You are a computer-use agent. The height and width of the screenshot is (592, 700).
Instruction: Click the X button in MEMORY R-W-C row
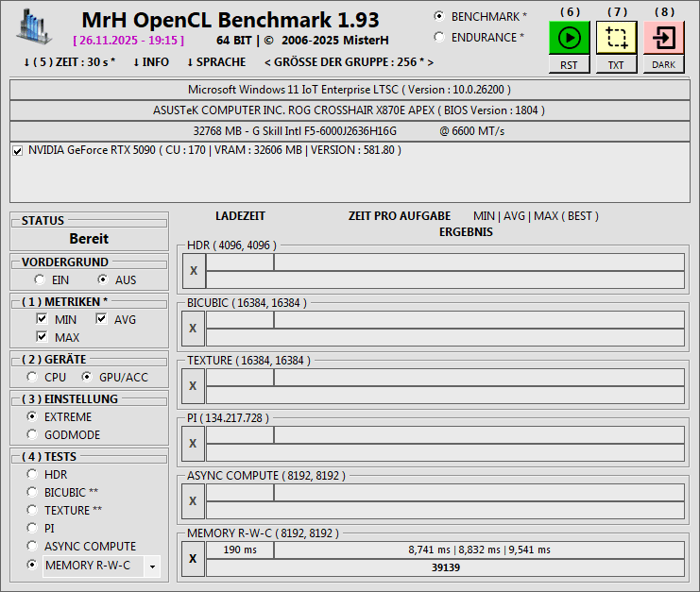click(193, 559)
